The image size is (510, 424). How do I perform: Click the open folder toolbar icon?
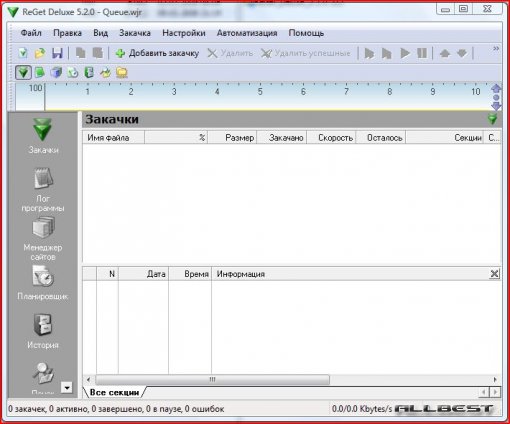tap(40, 53)
